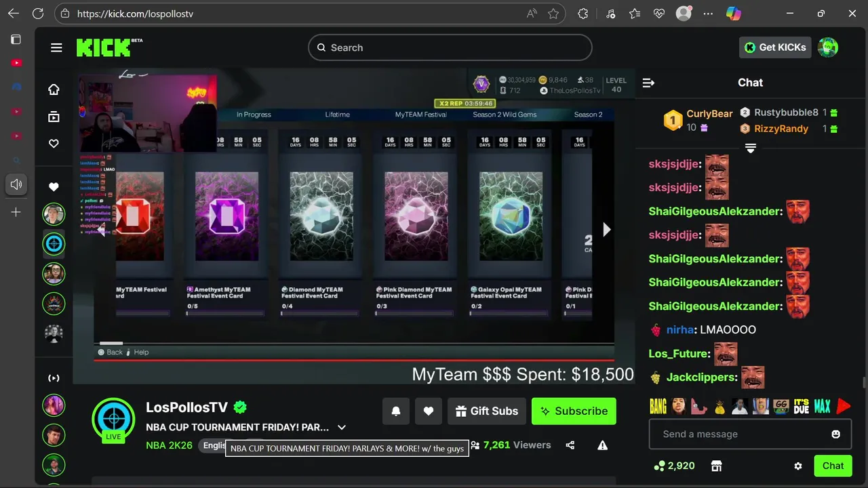The width and height of the screenshot is (868, 488).
Task: Send message with Chat button
Action: pyautogui.click(x=833, y=466)
